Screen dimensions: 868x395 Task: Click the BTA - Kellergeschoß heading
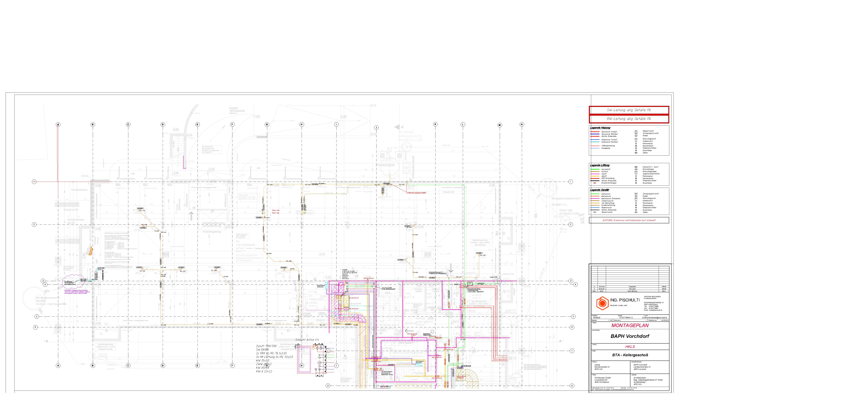click(630, 355)
